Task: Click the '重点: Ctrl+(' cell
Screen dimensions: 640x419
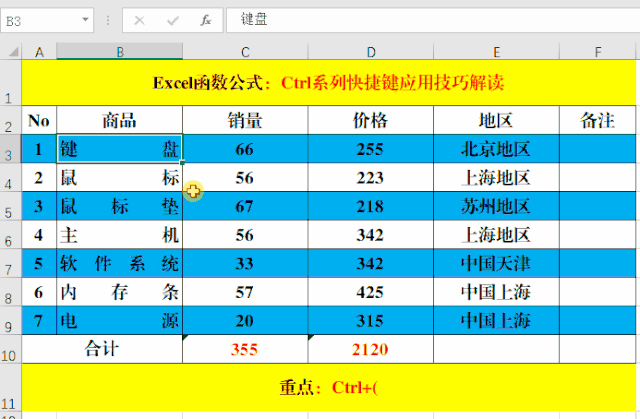Action: [x=329, y=388]
